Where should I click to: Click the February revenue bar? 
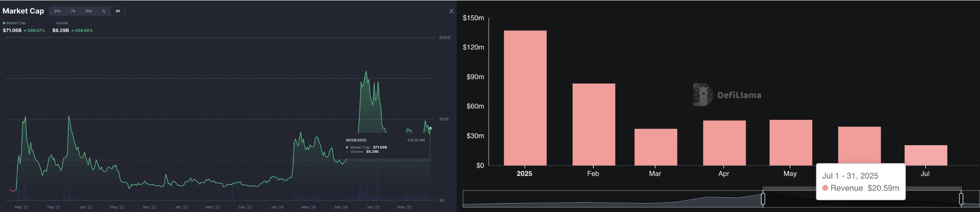[x=593, y=125]
